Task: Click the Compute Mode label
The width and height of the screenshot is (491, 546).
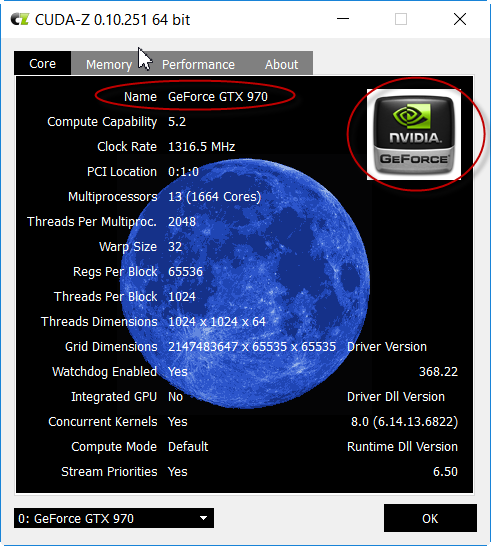Action: [114, 447]
